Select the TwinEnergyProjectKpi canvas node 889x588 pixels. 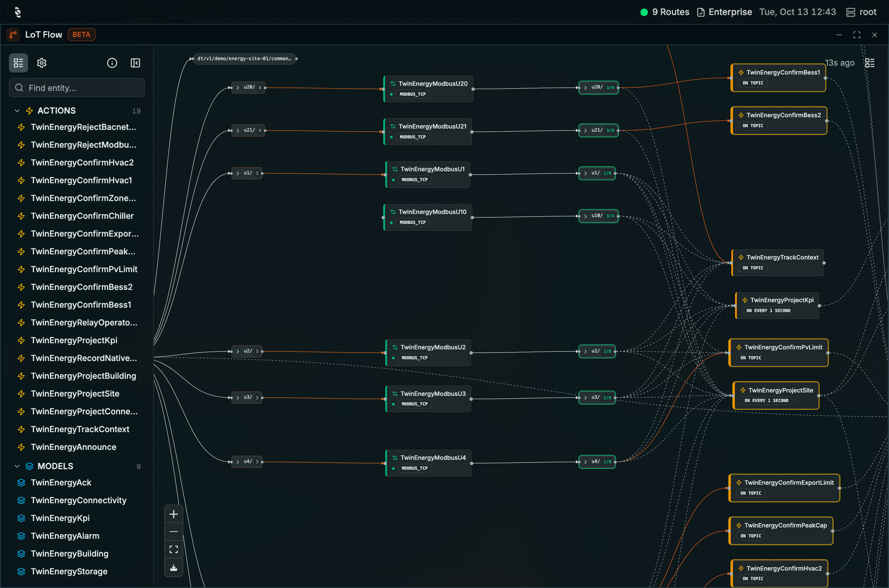pos(777,306)
